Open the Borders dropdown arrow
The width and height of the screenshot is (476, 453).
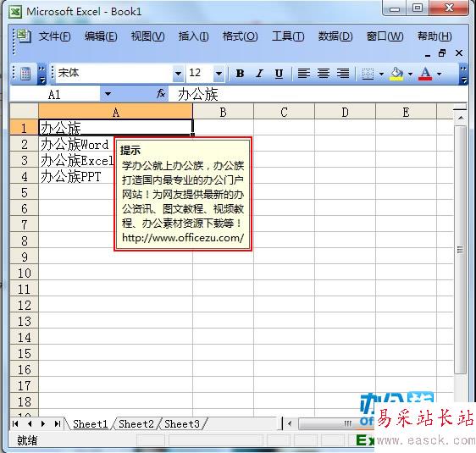pyautogui.click(x=381, y=74)
